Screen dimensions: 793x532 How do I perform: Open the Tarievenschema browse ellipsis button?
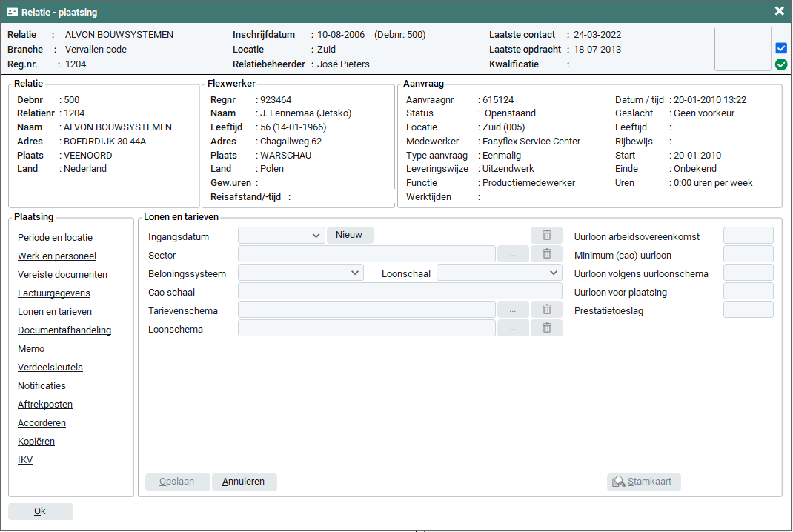(513, 310)
